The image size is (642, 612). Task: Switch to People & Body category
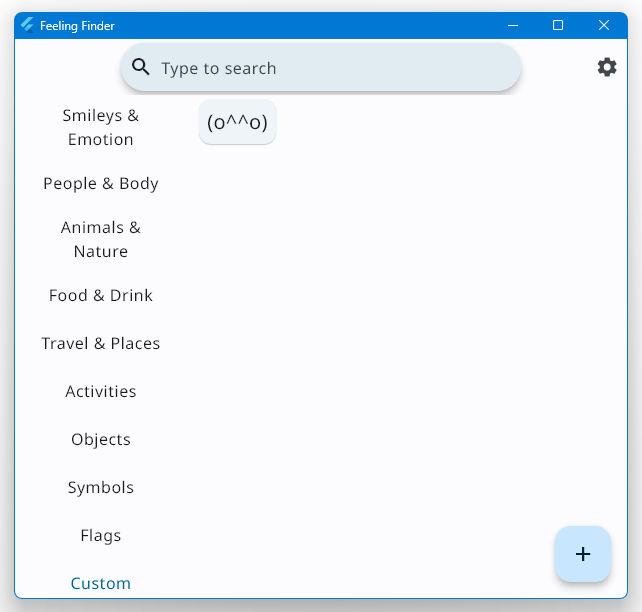click(x=101, y=183)
